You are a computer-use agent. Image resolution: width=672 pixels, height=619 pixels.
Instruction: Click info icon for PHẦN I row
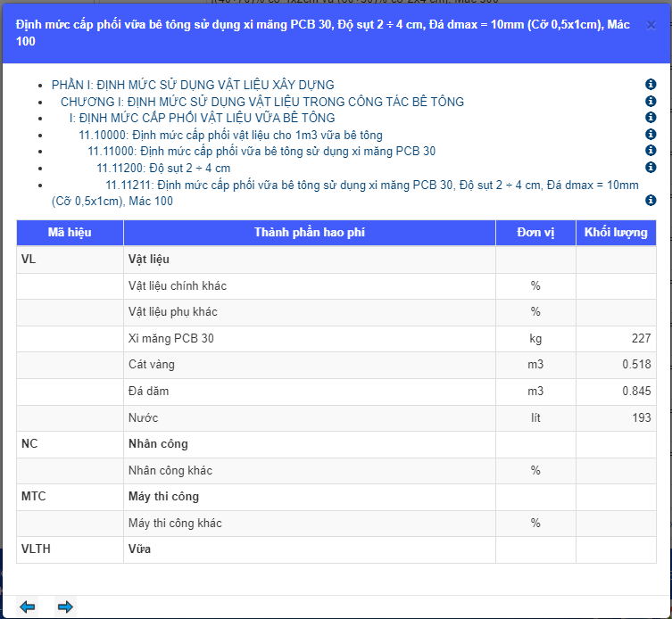pos(651,85)
